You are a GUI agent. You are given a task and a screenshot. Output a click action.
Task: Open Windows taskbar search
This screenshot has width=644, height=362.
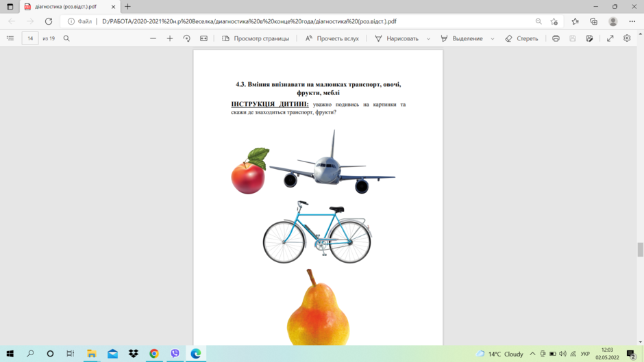(x=30, y=353)
